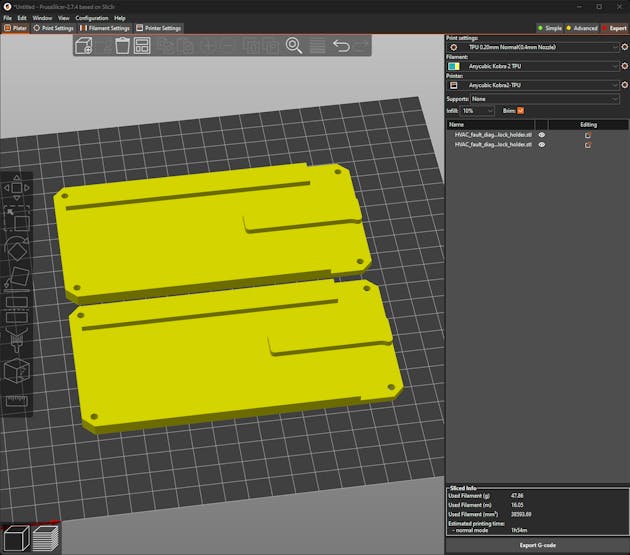Select the Move tool in left toolbar
This screenshot has width=630, height=555.
(x=17, y=187)
